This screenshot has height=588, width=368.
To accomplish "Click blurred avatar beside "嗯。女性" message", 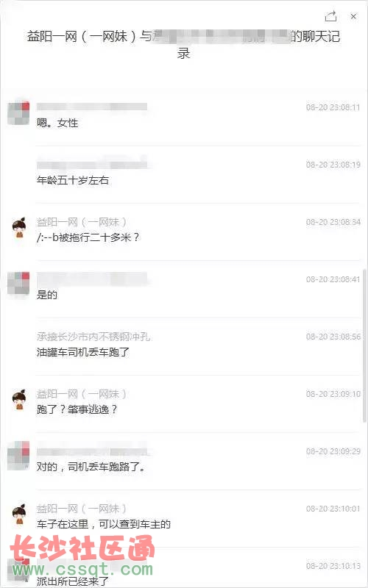I will pos(18,113).
